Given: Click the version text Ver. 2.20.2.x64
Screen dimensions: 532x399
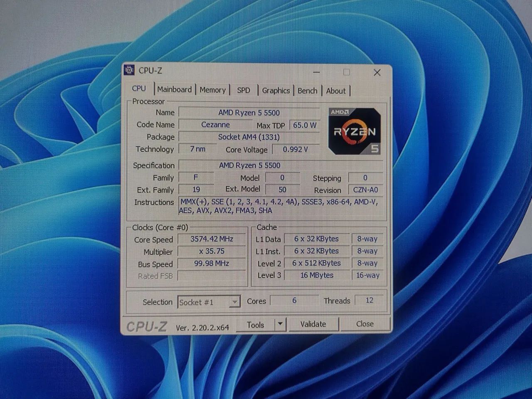Looking at the screenshot, I should click(202, 328).
